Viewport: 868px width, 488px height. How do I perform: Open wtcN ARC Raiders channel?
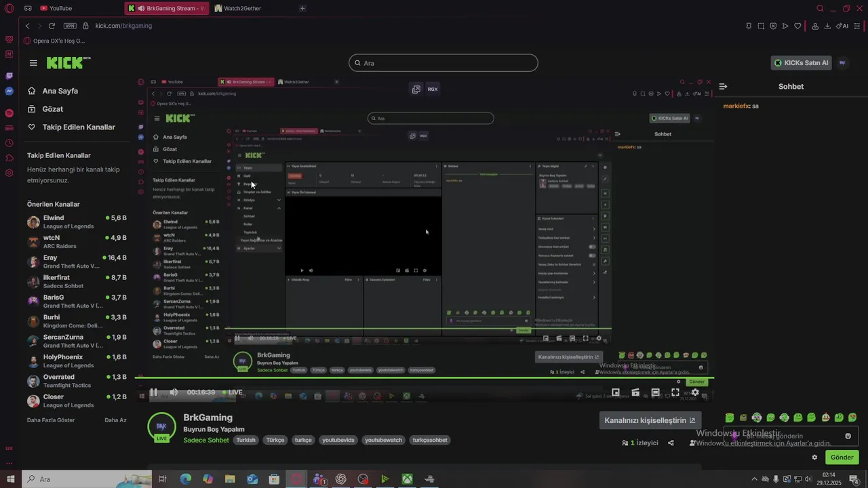coord(77,242)
